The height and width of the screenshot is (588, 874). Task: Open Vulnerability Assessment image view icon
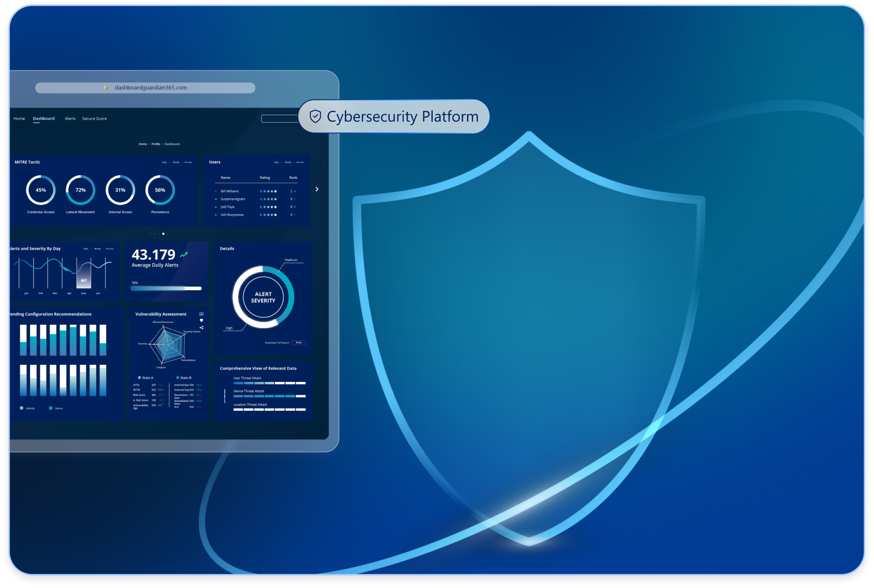pos(201,314)
